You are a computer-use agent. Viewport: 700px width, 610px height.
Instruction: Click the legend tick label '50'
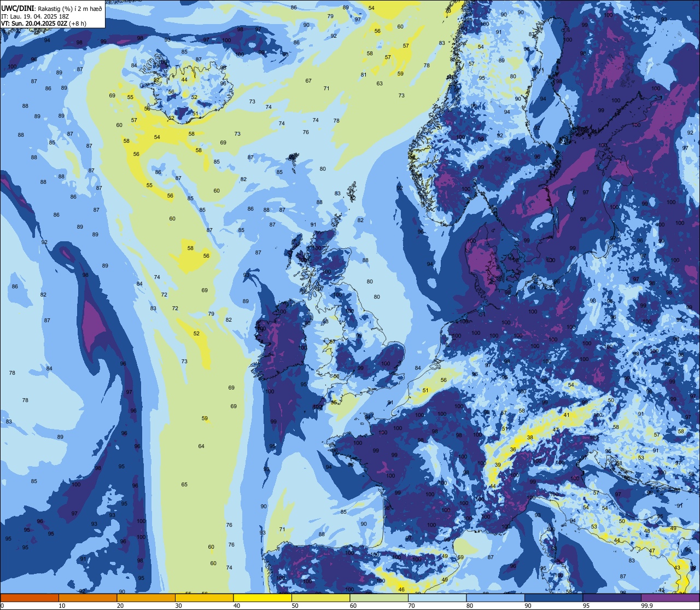pyautogui.click(x=295, y=606)
